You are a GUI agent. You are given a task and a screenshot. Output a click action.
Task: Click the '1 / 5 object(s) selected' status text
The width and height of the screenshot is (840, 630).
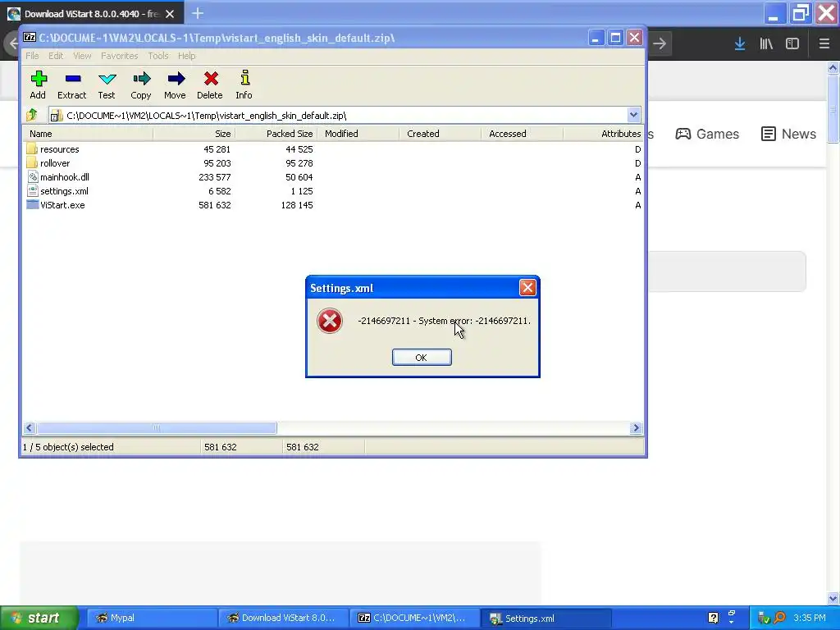[68, 447]
